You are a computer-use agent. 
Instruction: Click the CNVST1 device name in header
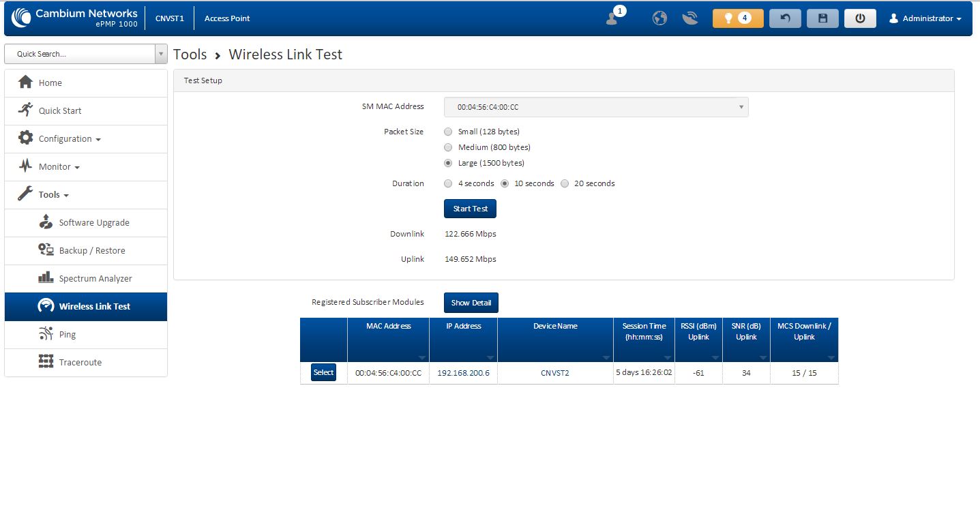click(x=170, y=18)
